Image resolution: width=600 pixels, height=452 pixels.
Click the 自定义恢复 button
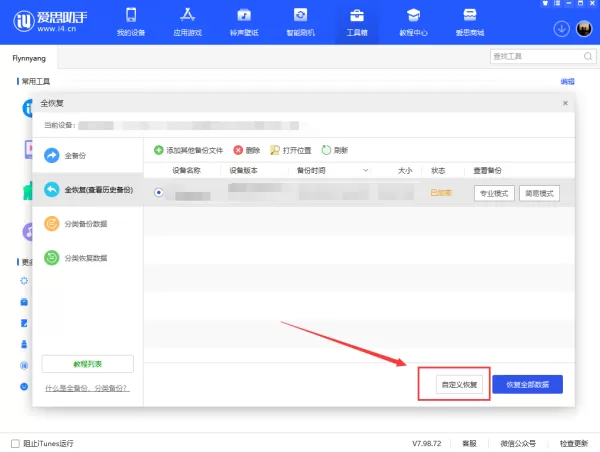tap(459, 384)
